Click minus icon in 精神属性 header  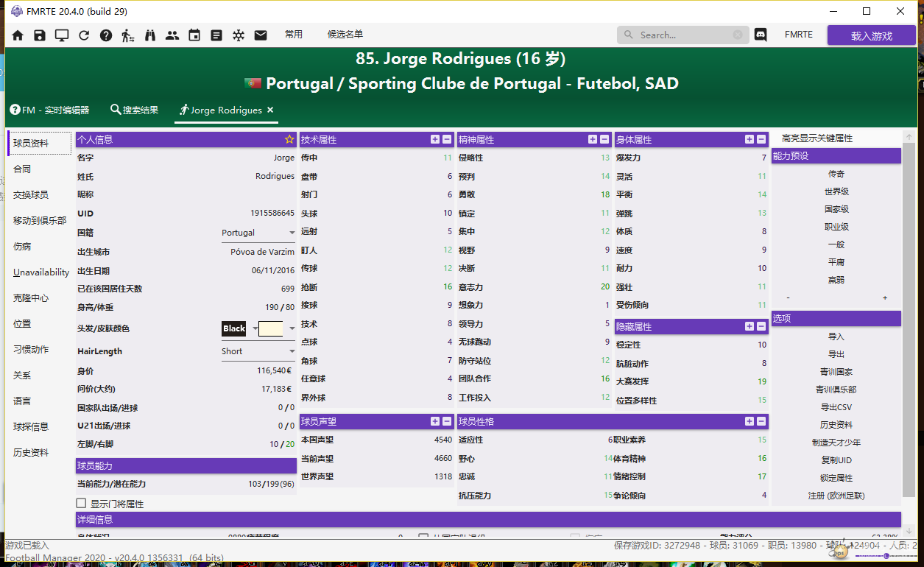coord(604,139)
